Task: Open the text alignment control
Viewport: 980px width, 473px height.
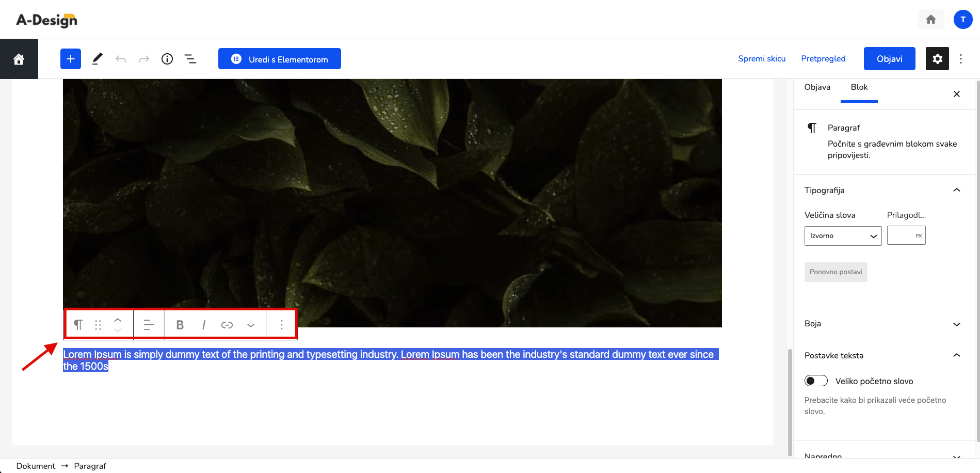Action: (149, 325)
